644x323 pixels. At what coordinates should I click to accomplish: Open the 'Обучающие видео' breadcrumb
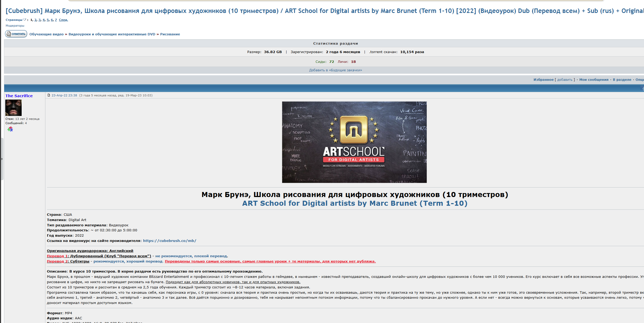pyautogui.click(x=46, y=34)
